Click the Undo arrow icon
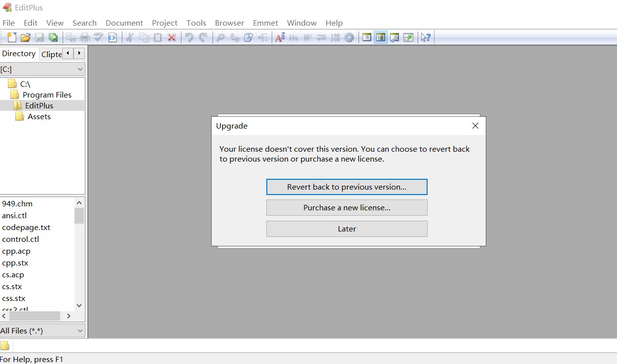617x364 pixels. [189, 37]
